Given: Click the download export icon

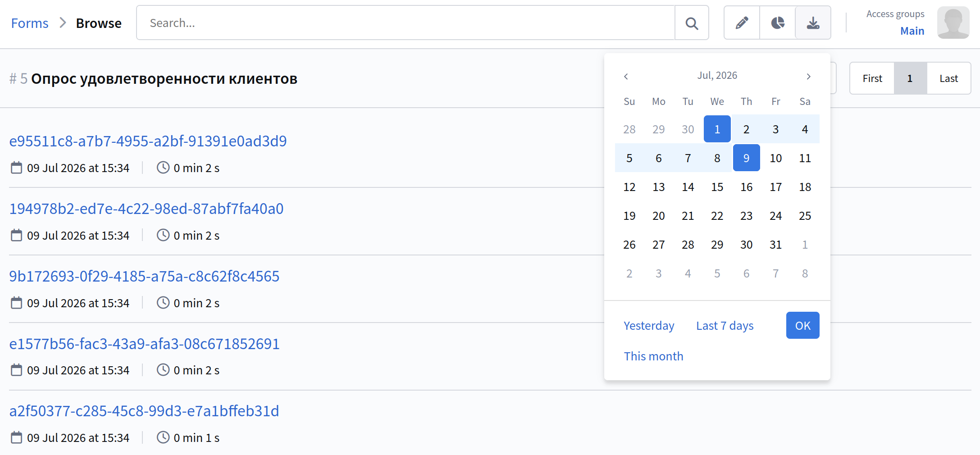Looking at the screenshot, I should tap(813, 23).
